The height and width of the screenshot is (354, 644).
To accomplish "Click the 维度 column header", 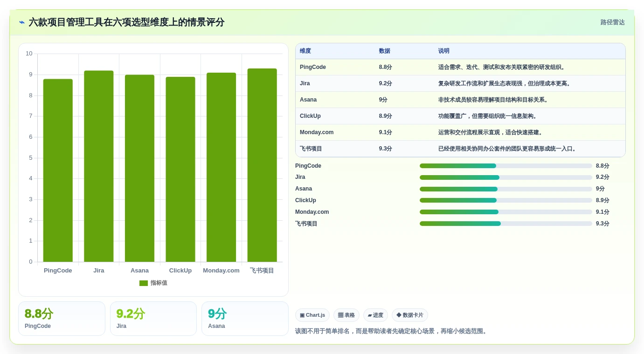I will pyautogui.click(x=305, y=51).
